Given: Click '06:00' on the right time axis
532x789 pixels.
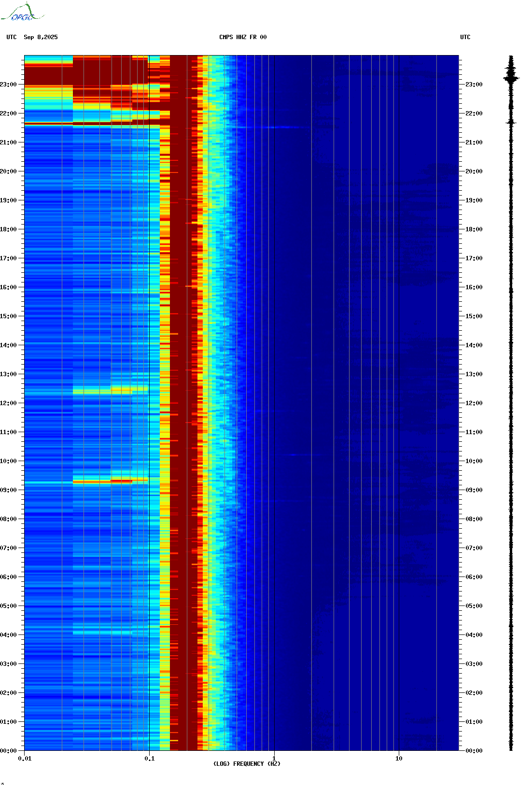Looking at the screenshot, I should click(x=474, y=577).
